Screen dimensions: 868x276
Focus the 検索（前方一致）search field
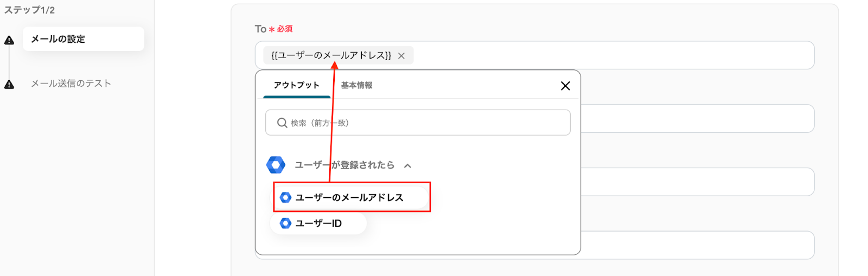tap(423, 123)
